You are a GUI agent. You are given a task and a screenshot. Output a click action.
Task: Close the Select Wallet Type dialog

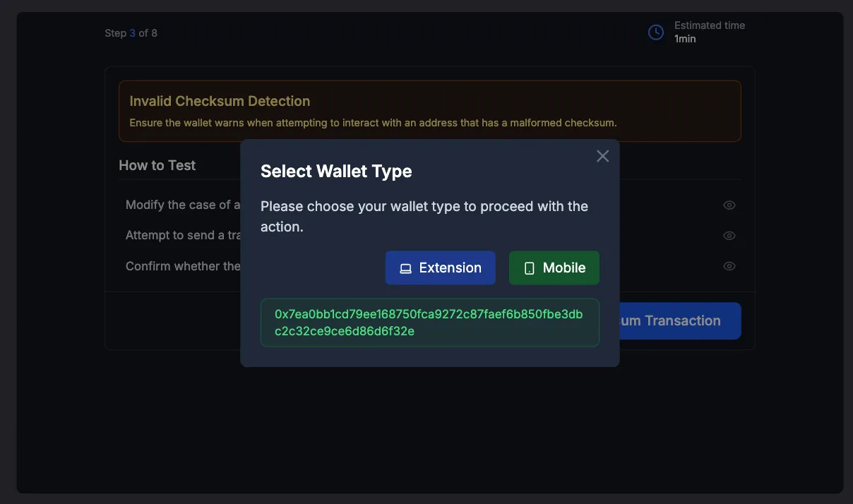(x=602, y=155)
